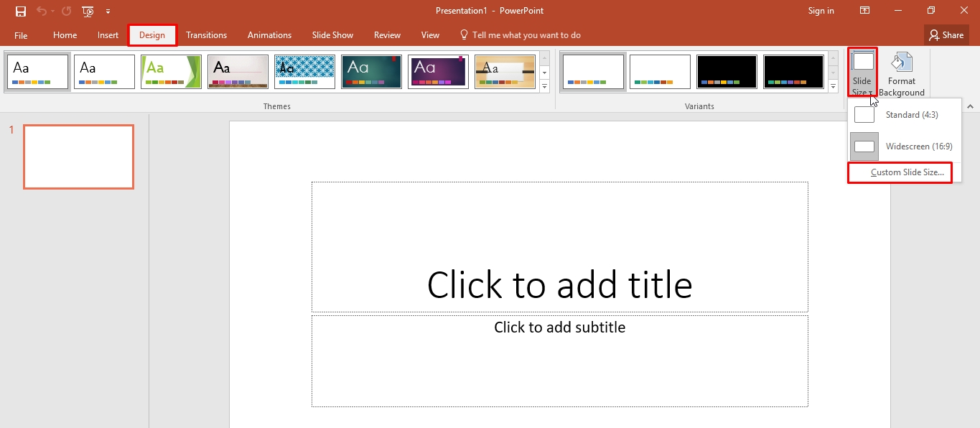Click the Redo icon
This screenshot has height=428, width=980.
point(65,11)
